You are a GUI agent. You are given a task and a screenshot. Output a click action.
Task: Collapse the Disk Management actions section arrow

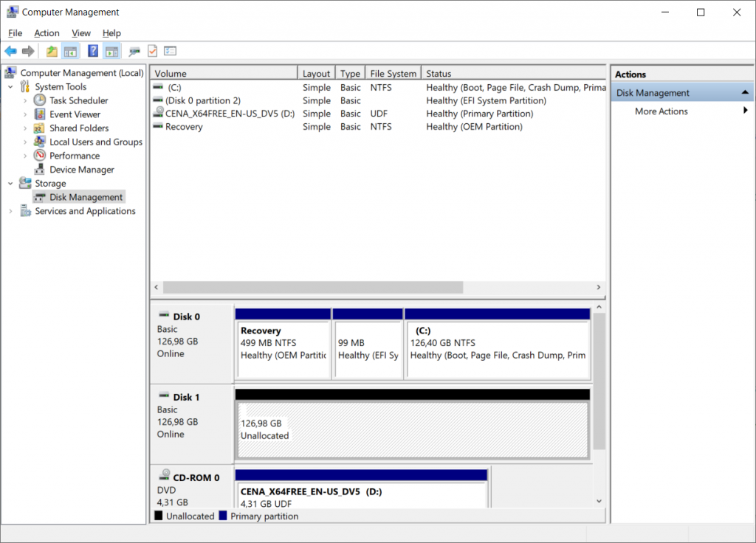pyautogui.click(x=745, y=92)
